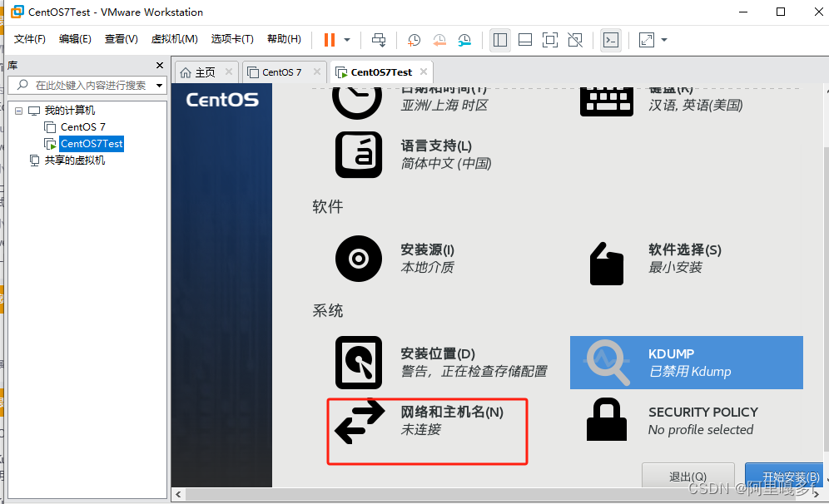Take a snapshot of this virtual machine
This screenshot has width=829, height=504.
[x=414, y=40]
